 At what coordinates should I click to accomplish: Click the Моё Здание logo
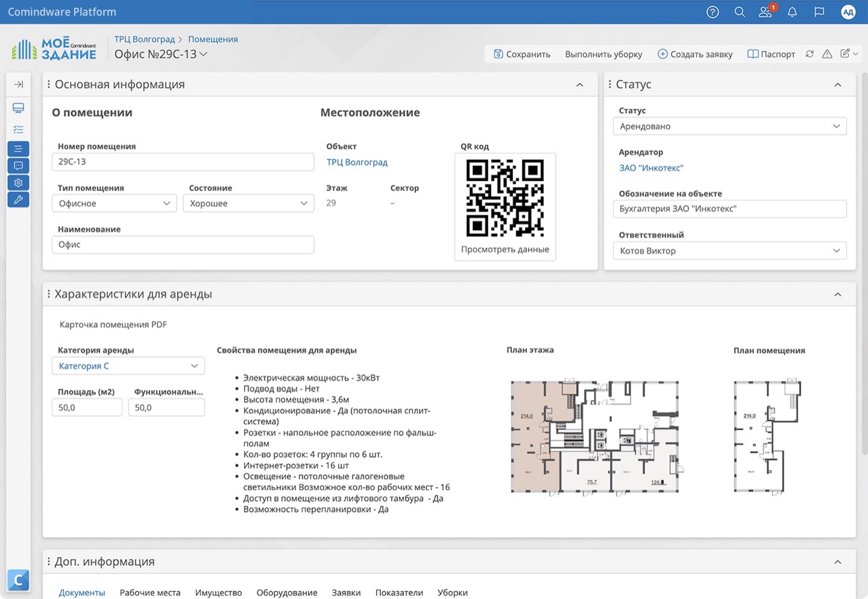click(54, 49)
